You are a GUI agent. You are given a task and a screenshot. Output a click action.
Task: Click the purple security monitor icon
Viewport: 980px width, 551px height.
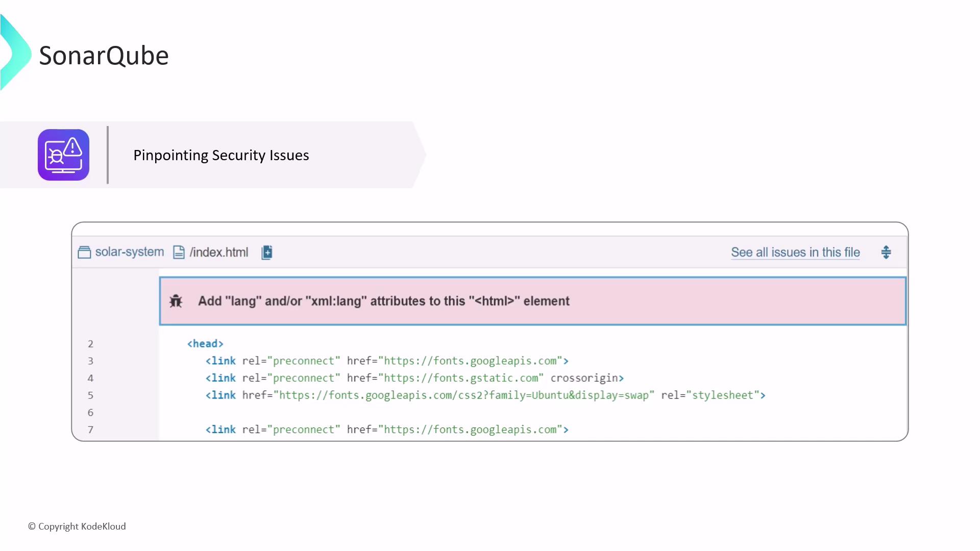pyautogui.click(x=63, y=155)
